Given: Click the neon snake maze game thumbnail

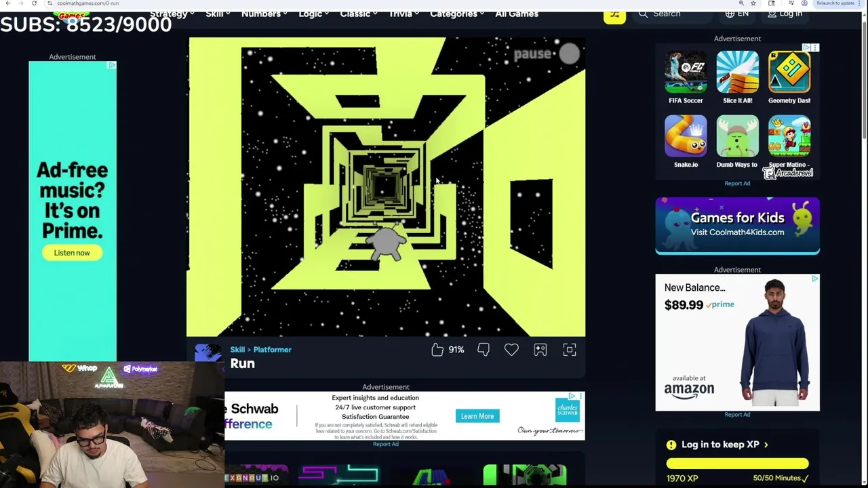Looking at the screenshot, I should 339,476.
